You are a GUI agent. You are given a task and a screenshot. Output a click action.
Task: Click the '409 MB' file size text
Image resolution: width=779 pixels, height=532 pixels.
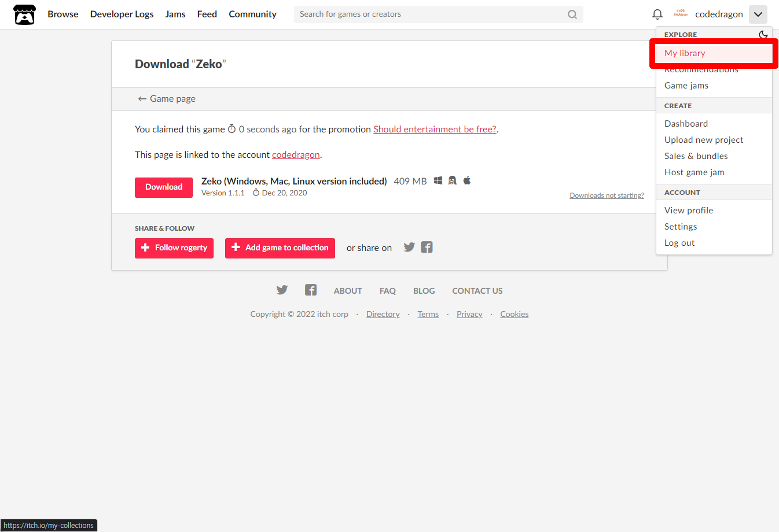(x=410, y=181)
